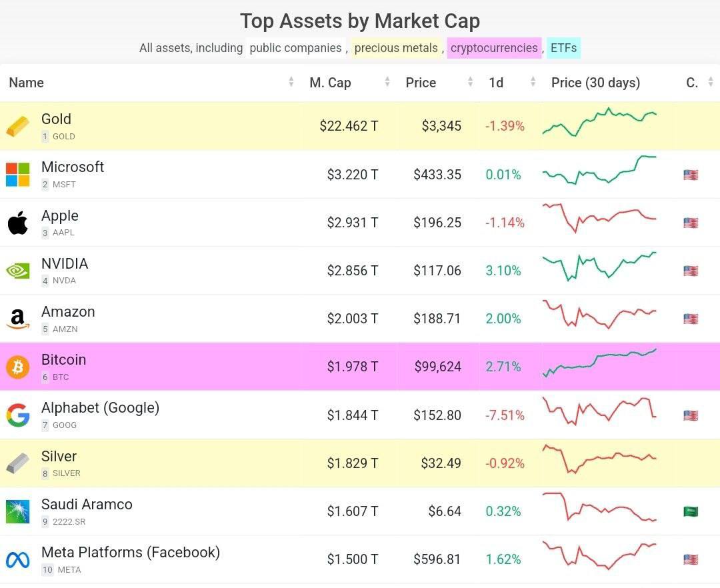Open the Microsoft company link
The height and width of the screenshot is (588, 720).
coord(73,167)
